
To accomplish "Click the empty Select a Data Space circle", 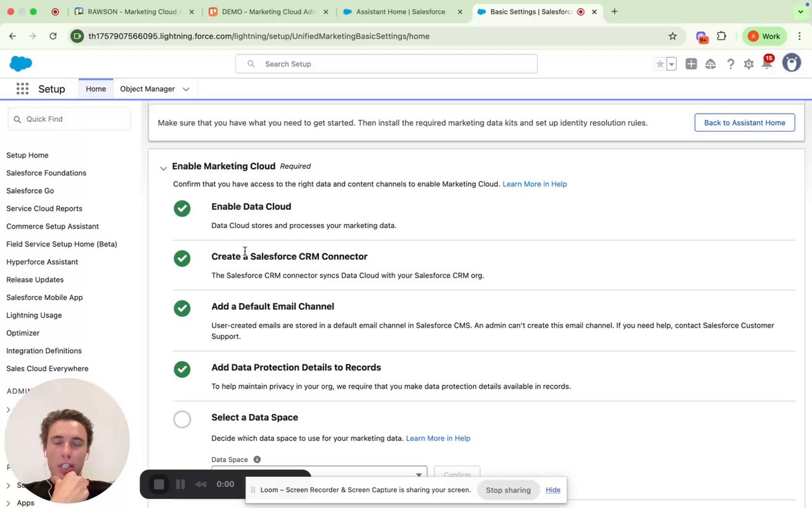I will tap(182, 419).
